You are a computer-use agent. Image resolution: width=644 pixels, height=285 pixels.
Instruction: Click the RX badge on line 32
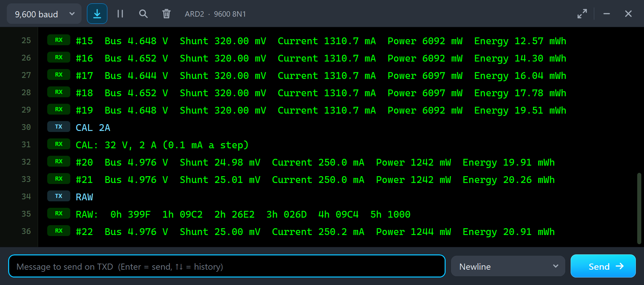point(59,162)
